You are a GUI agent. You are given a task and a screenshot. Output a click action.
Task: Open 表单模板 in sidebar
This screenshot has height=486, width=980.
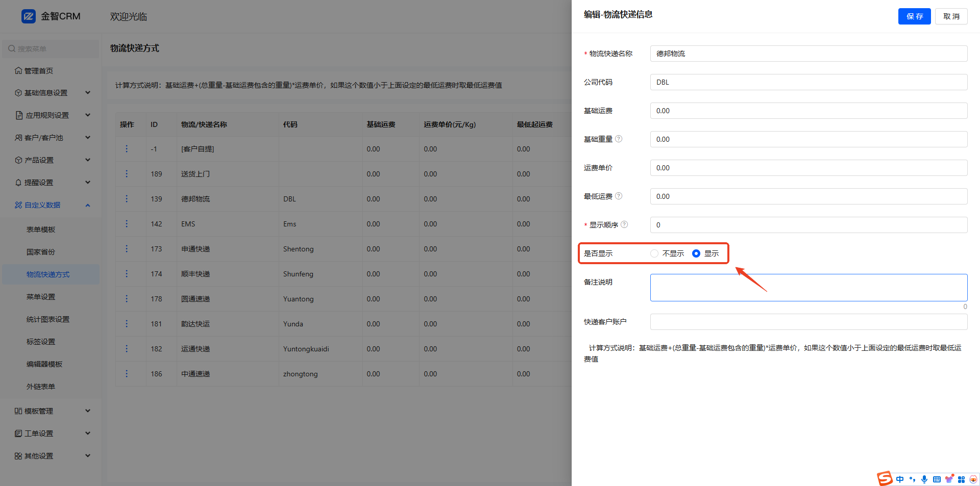tap(41, 229)
